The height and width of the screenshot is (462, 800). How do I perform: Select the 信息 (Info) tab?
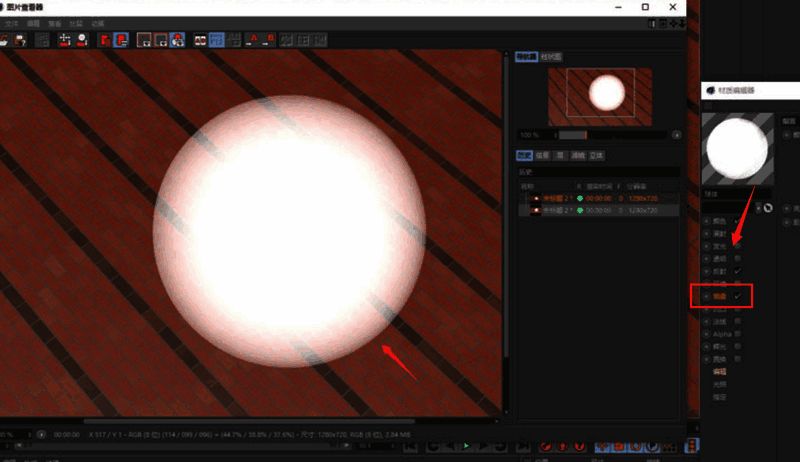click(x=542, y=155)
